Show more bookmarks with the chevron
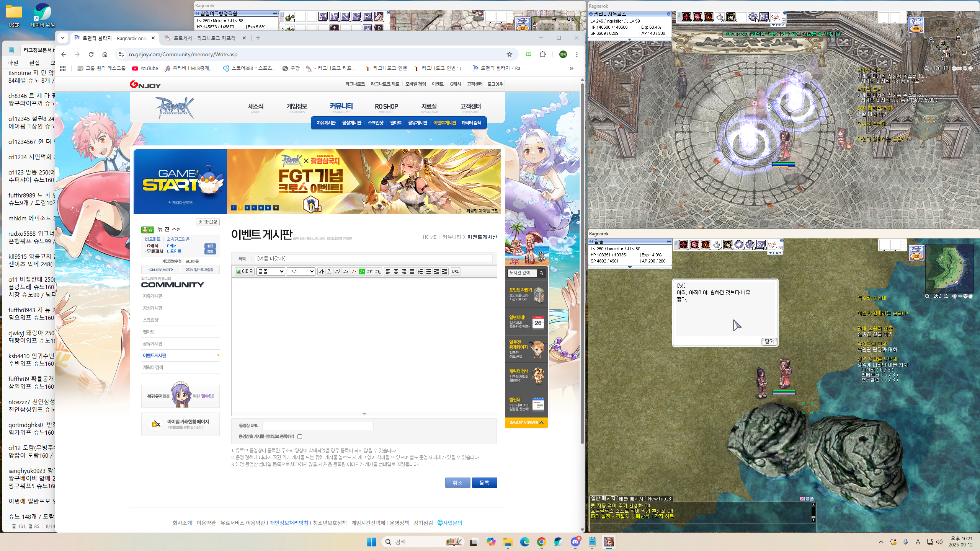 pyautogui.click(x=571, y=68)
